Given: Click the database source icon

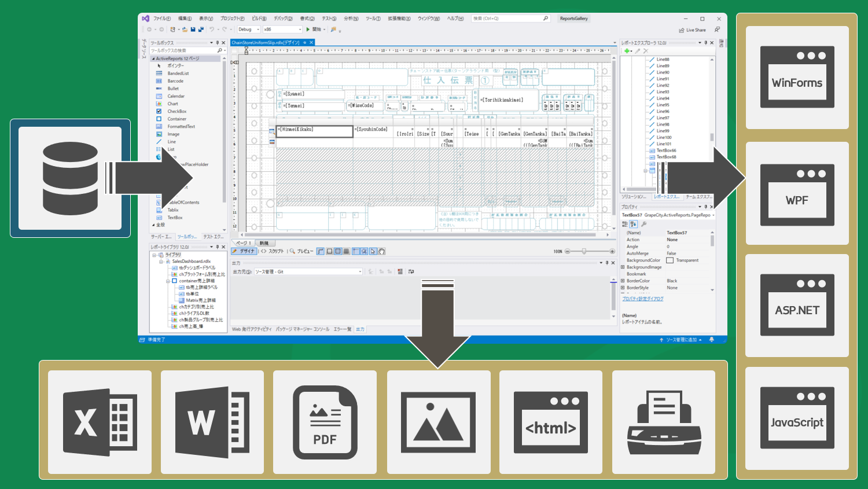Looking at the screenshot, I should click(x=70, y=178).
